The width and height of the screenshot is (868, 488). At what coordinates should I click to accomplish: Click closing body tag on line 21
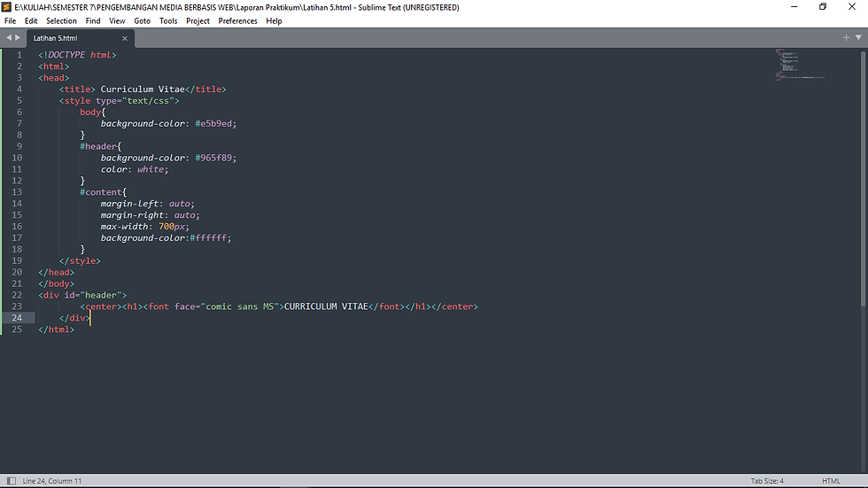pyautogui.click(x=56, y=283)
